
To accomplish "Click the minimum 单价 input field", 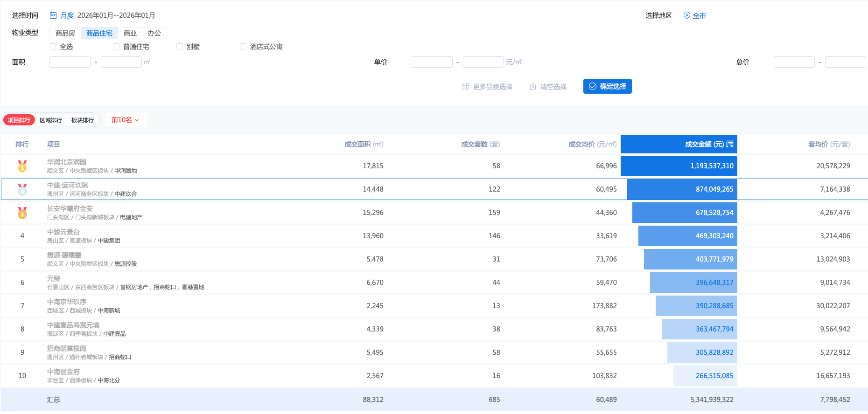I will click(x=432, y=62).
